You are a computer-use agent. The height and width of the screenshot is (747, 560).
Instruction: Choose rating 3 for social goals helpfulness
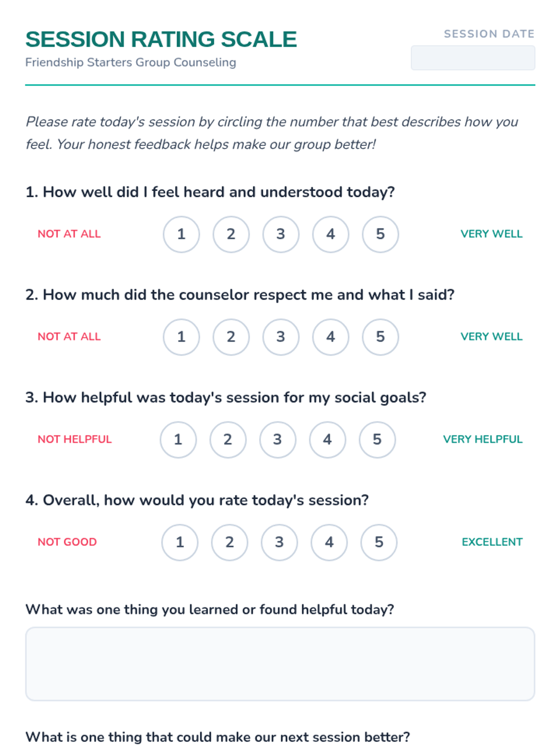278,439
